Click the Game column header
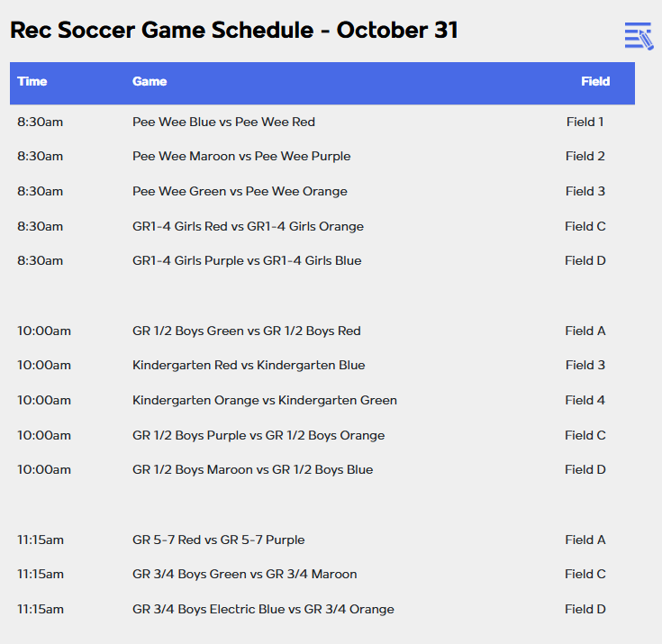The image size is (662, 644). click(150, 81)
